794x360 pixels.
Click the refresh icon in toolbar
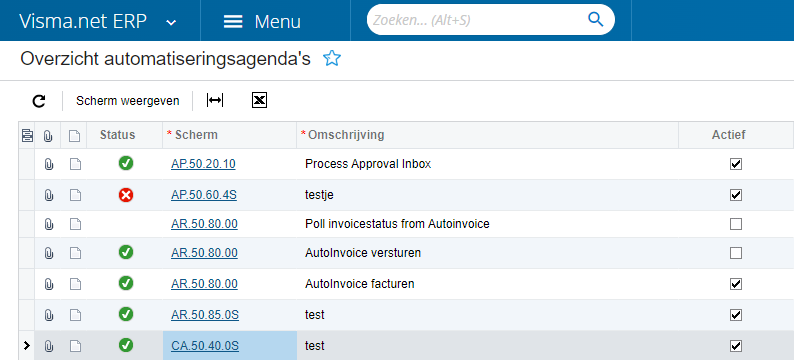click(39, 101)
